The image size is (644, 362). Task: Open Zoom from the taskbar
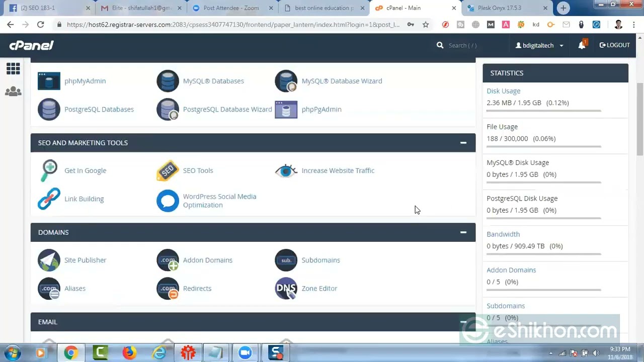245,352
